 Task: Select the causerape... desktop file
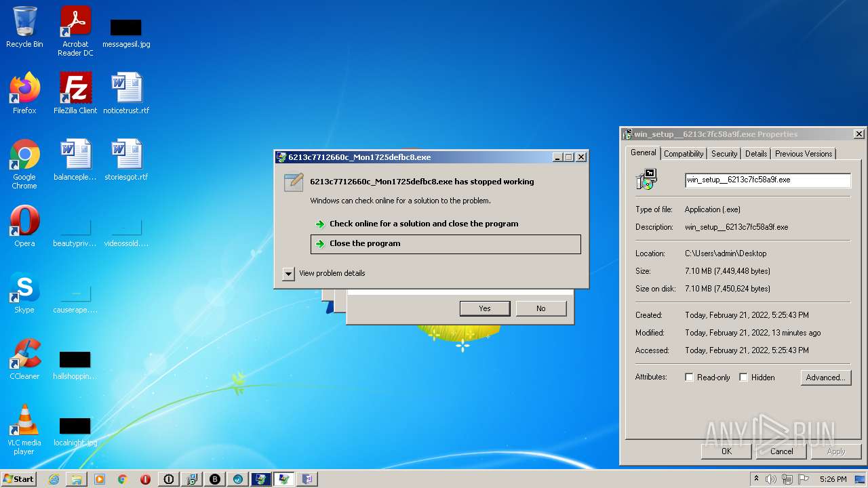pos(75,300)
